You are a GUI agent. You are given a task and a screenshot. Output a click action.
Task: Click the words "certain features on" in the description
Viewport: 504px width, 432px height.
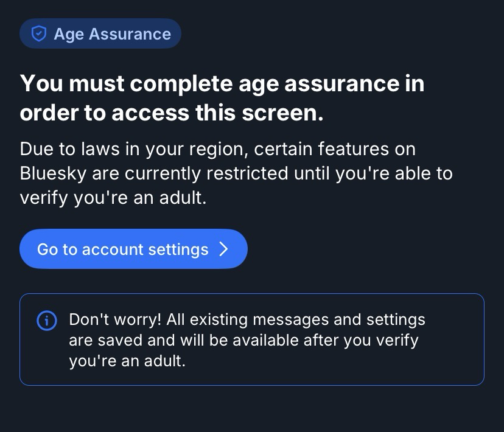[x=335, y=148]
